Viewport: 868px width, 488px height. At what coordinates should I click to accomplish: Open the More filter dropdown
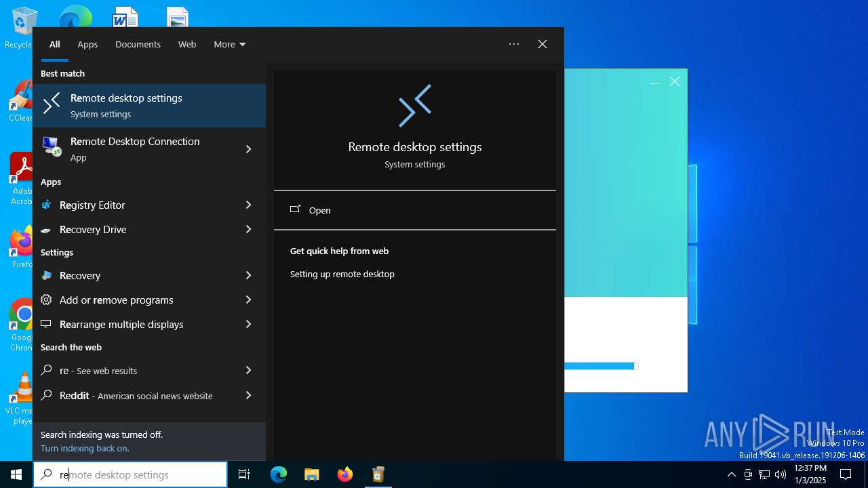coord(230,44)
